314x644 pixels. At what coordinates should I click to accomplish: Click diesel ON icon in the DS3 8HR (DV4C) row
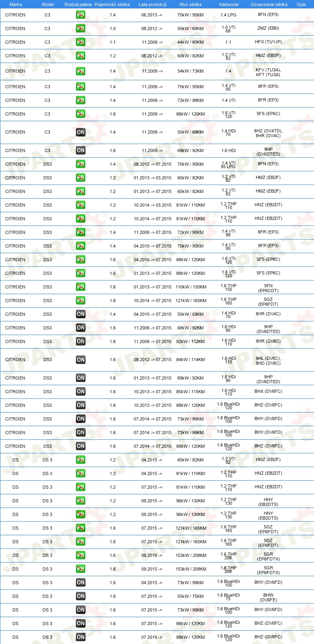pyautogui.click(x=81, y=314)
